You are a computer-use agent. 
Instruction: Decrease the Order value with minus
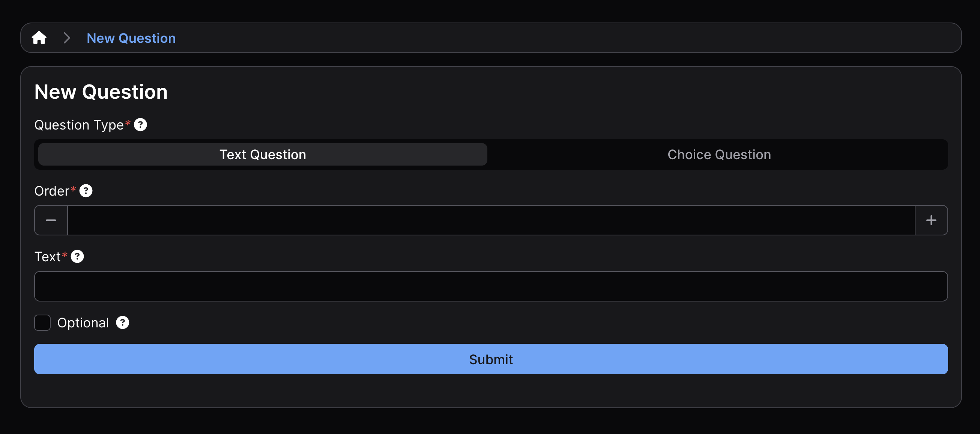click(51, 220)
